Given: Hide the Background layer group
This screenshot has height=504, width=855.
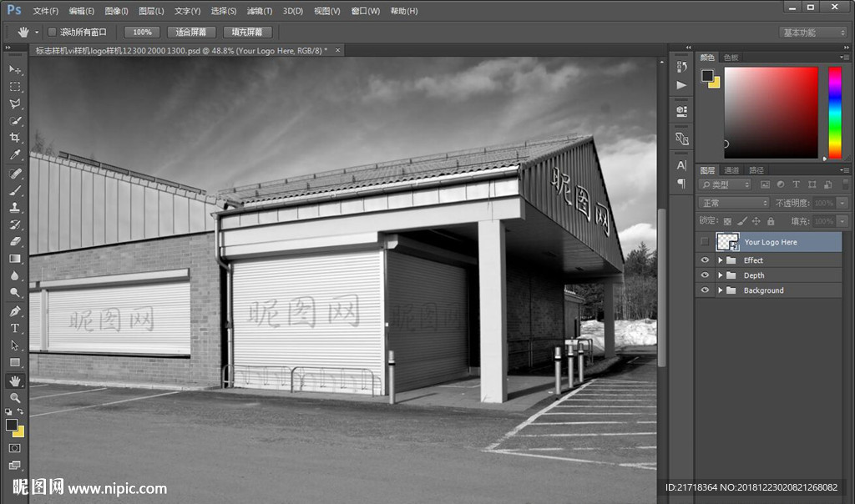Looking at the screenshot, I should pos(705,290).
